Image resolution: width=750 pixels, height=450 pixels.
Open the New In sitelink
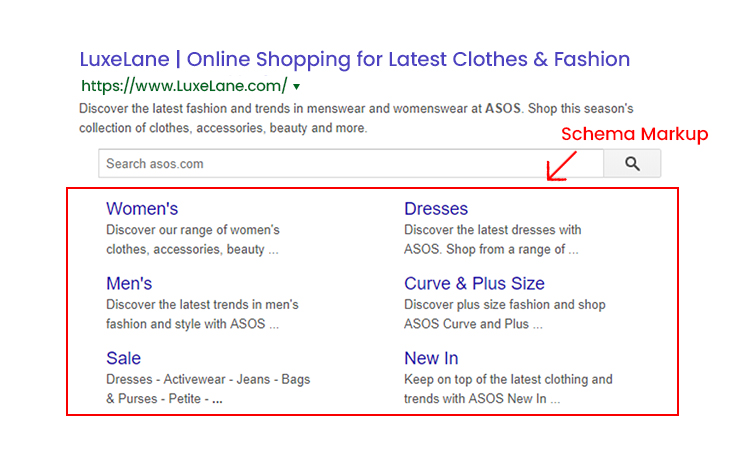431,358
